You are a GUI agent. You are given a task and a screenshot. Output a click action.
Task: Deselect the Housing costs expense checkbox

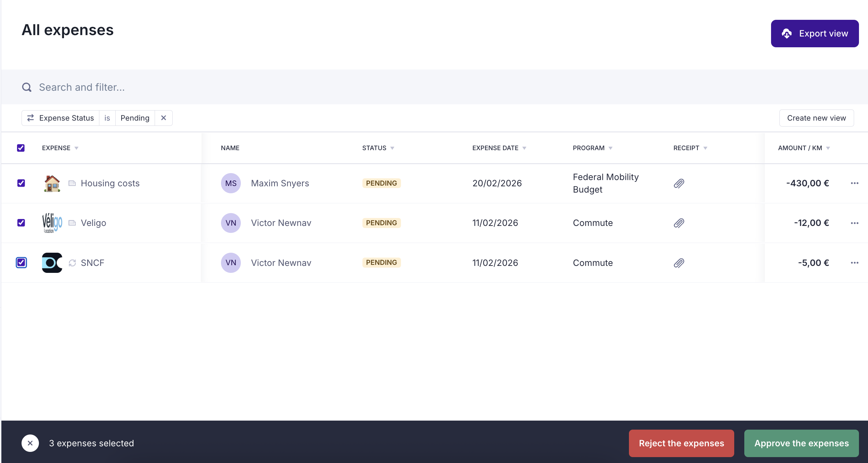[21, 183]
